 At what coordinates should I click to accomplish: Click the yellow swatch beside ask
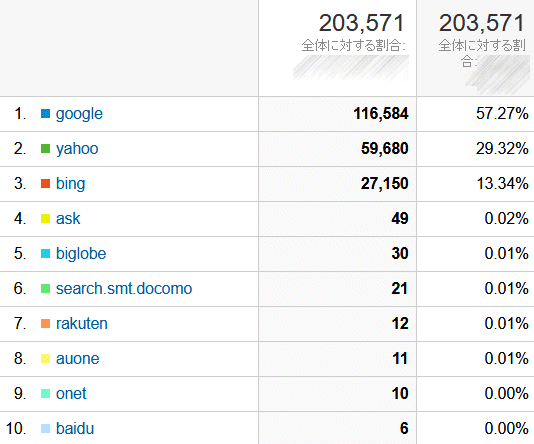point(45,219)
